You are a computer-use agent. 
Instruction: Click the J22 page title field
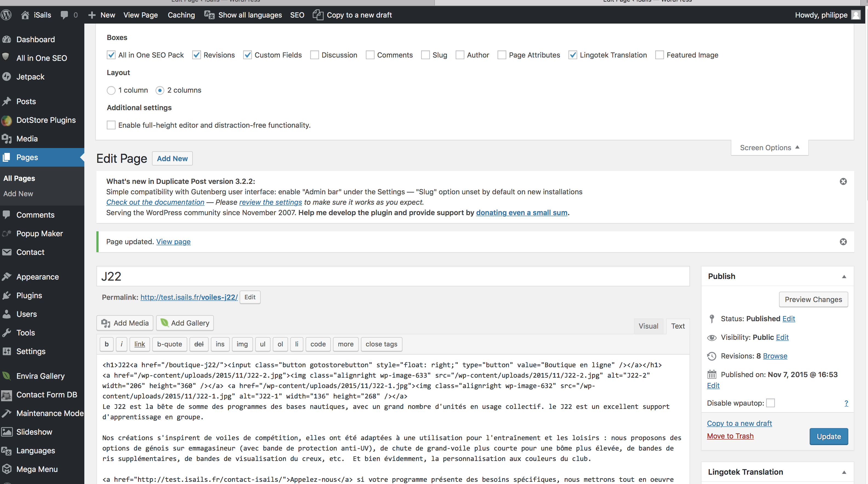click(393, 277)
